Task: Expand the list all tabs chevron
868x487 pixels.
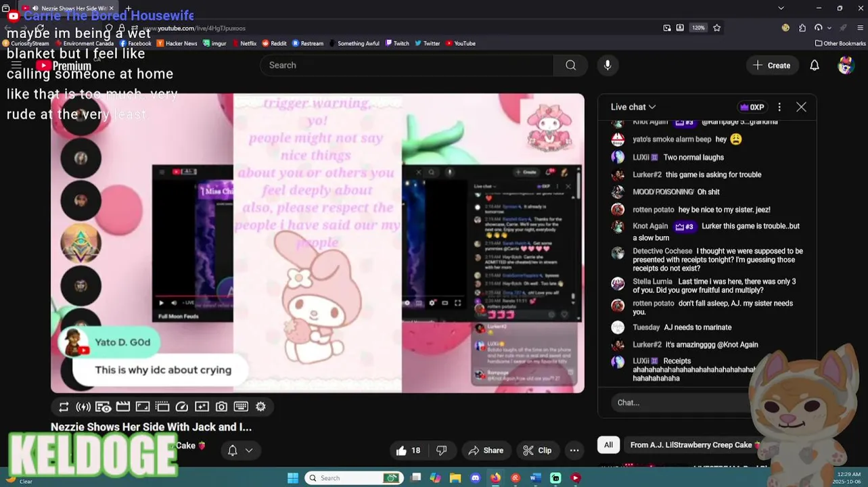Action: (x=781, y=8)
